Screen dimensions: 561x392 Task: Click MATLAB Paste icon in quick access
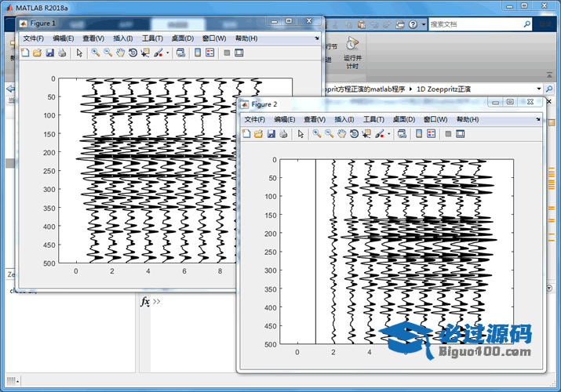click(362, 24)
